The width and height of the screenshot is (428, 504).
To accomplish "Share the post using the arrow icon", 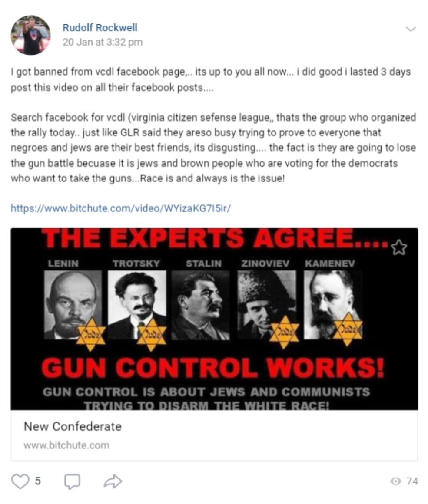I will click(x=113, y=481).
